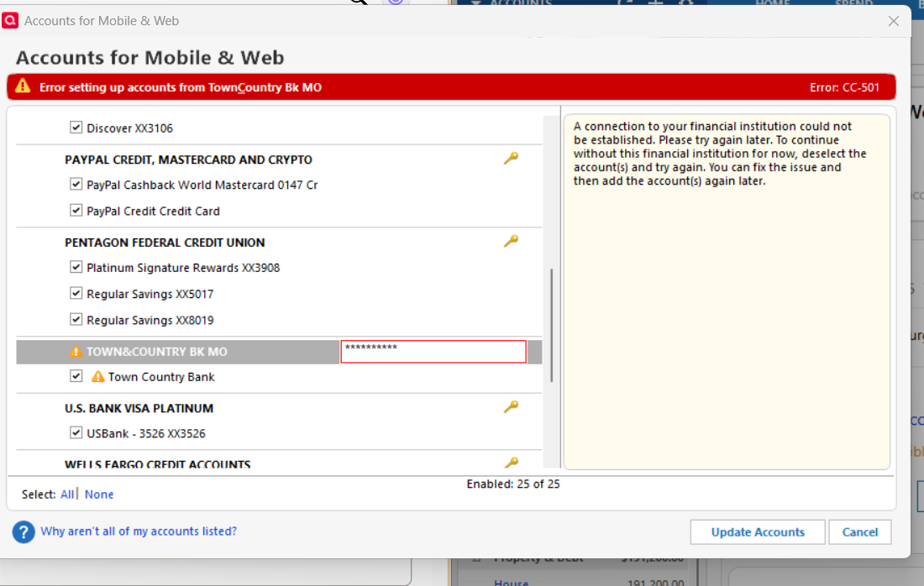The image size is (924, 586).
Task: Click the U.S. Bank Visa Platinum key icon
Action: 511,406
